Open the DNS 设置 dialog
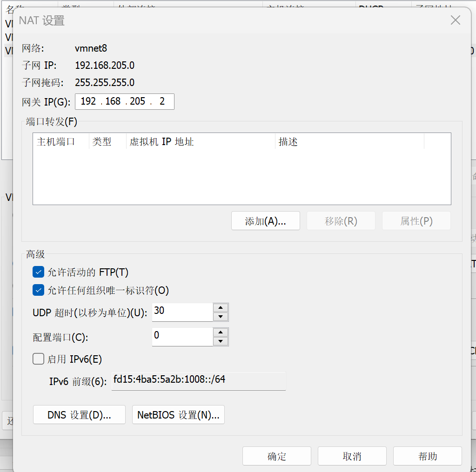The image size is (476, 472). (79, 414)
